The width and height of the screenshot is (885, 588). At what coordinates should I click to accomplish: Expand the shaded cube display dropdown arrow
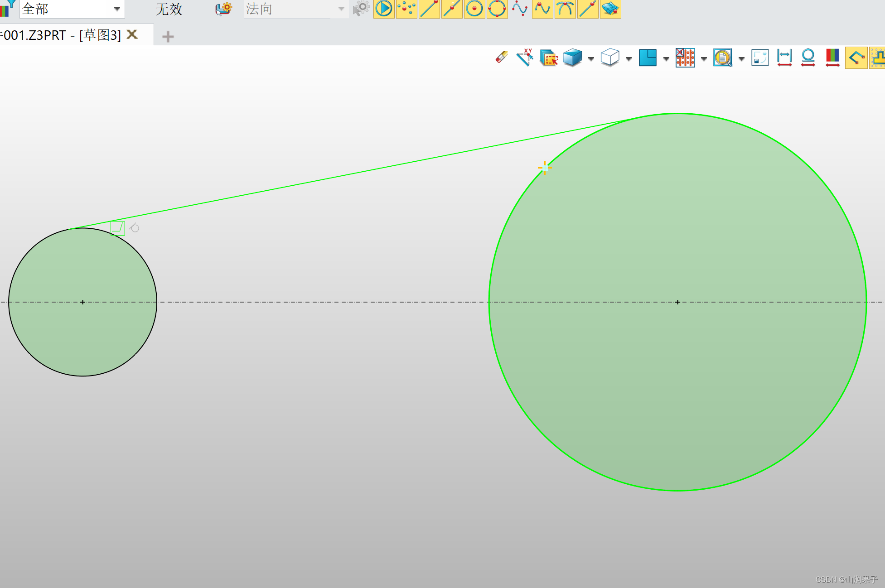pos(591,58)
